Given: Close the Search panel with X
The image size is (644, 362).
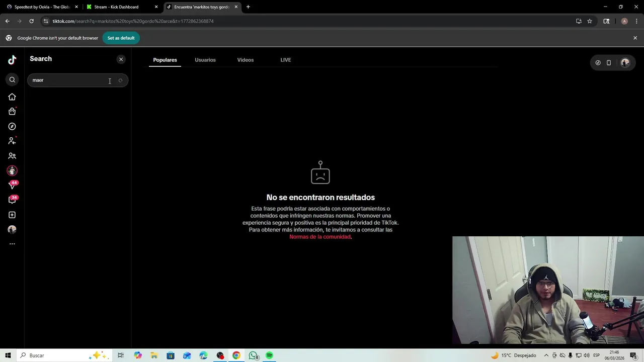Looking at the screenshot, I should (x=121, y=59).
